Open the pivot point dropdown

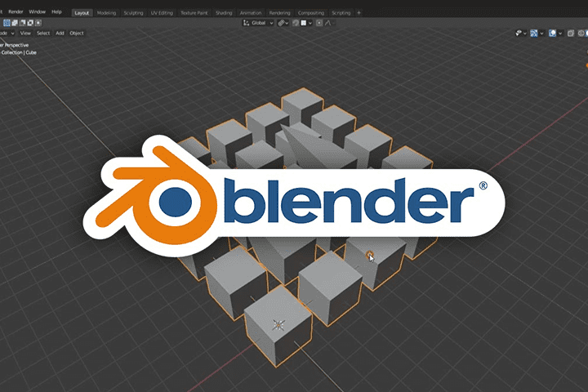(x=283, y=23)
